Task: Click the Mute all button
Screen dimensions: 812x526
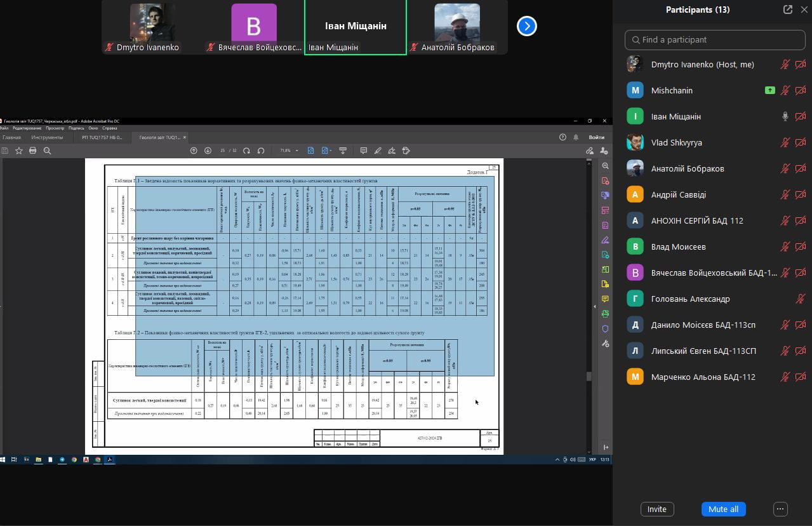Action: tap(723, 509)
